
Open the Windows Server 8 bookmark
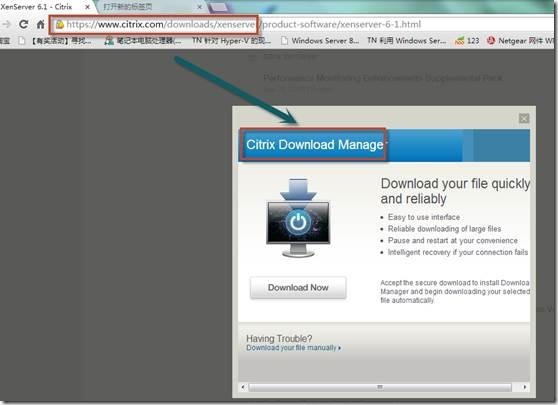[320, 41]
